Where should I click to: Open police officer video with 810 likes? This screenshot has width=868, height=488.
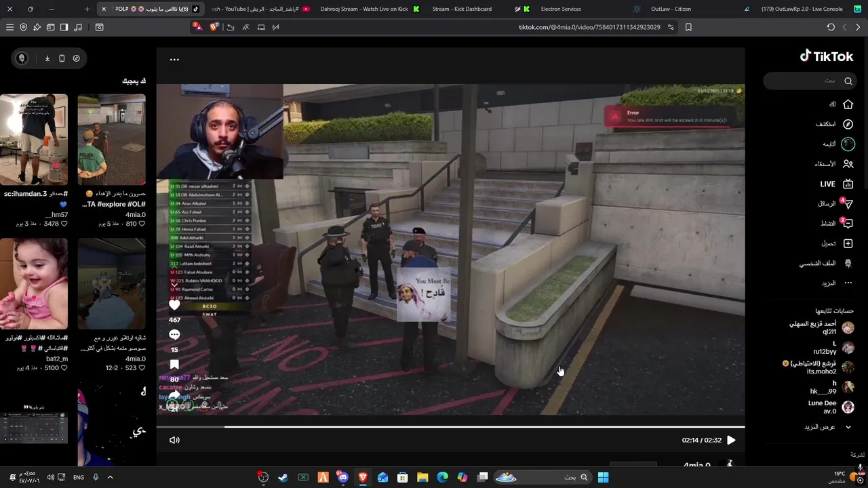pos(111,140)
